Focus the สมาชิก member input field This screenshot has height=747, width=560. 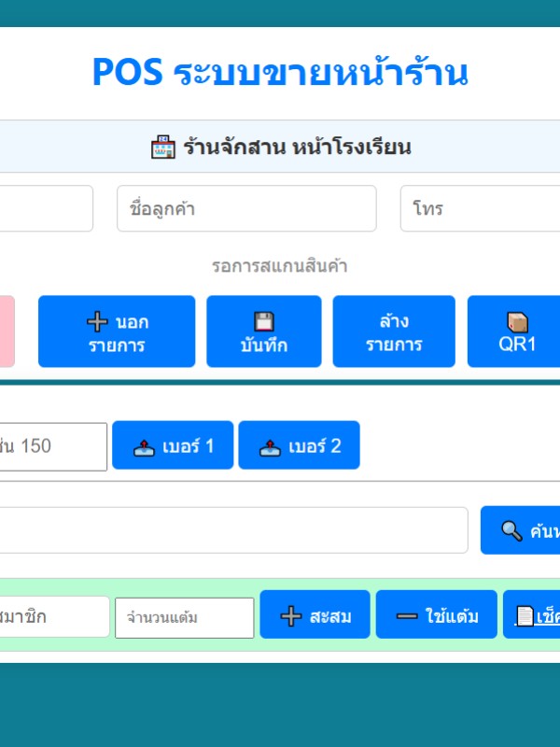51,616
